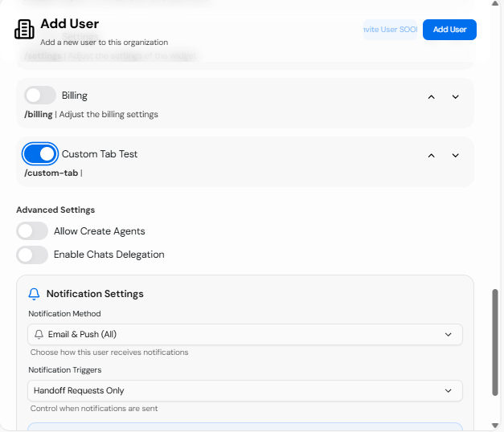Click the Enable Chats Delegation label
The width and height of the screenshot is (504, 432).
109,255
